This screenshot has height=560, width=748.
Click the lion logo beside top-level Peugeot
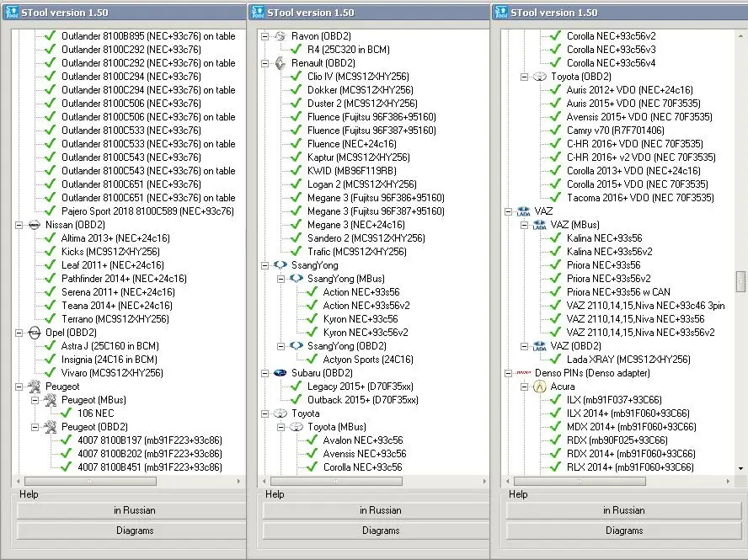point(35,387)
